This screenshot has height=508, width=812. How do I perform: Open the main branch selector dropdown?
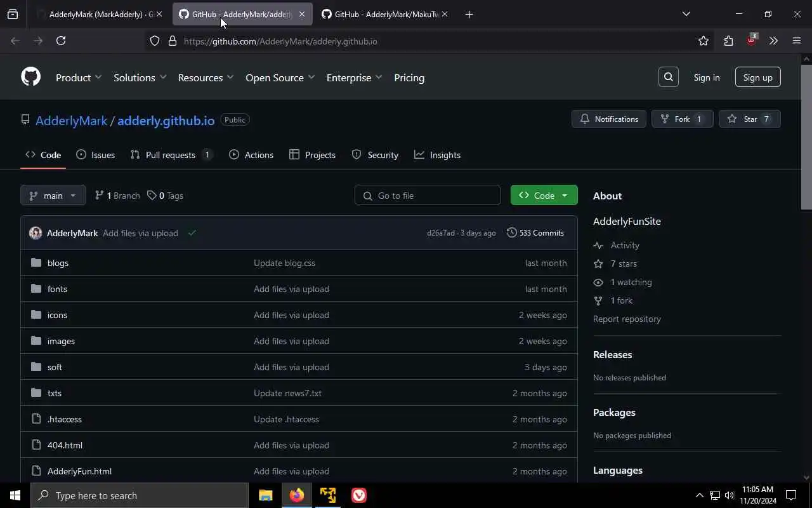tap(53, 196)
